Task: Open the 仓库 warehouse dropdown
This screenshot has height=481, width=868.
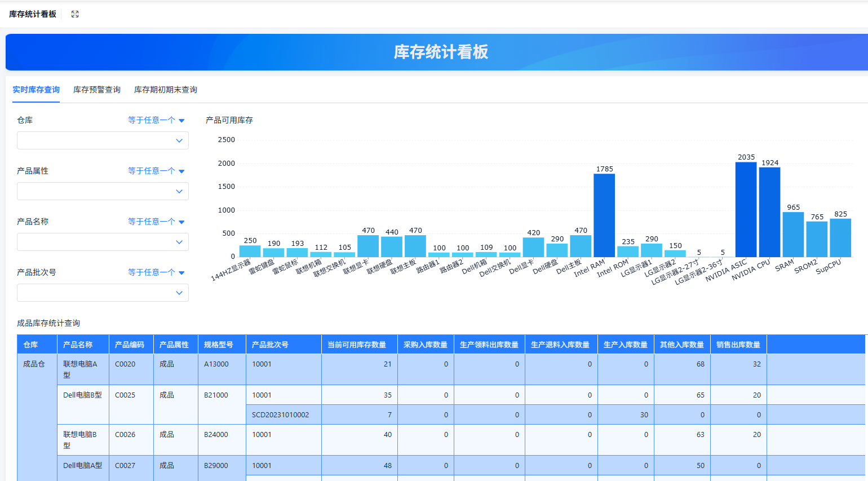Action: (103, 140)
